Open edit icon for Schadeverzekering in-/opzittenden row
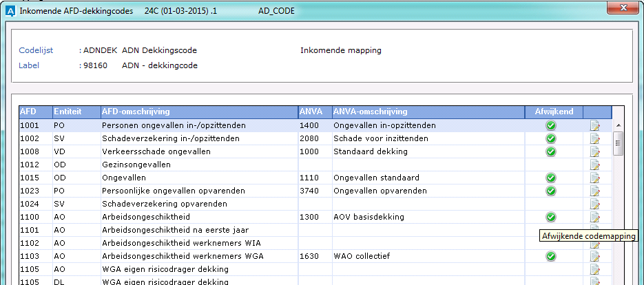Screen dimensions: 644x285 [x=595, y=138]
